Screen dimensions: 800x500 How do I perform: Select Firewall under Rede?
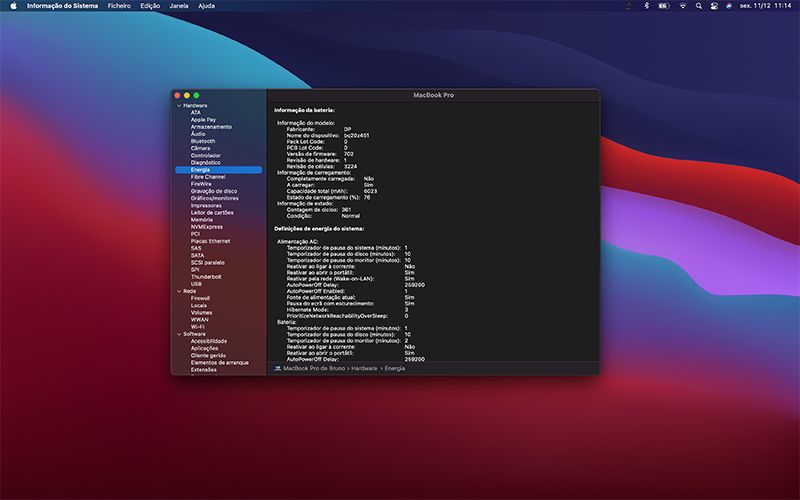coord(200,298)
